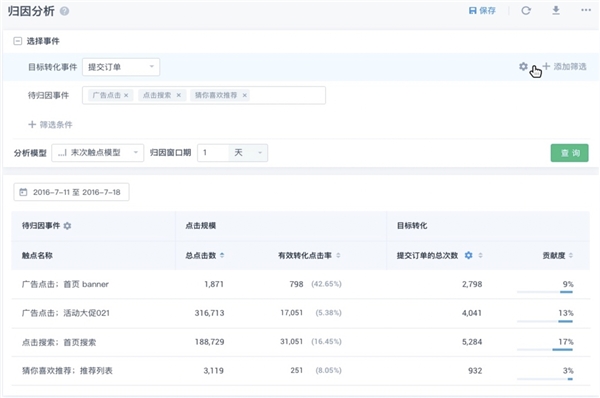Open the 末次触点模型 analysis model dropdown
600x398 pixels.
(x=98, y=153)
